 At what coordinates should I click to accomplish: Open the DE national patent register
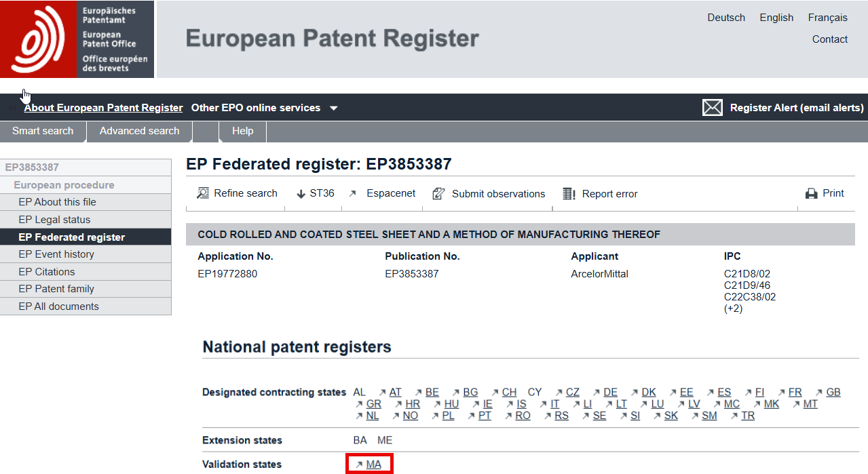click(x=610, y=392)
